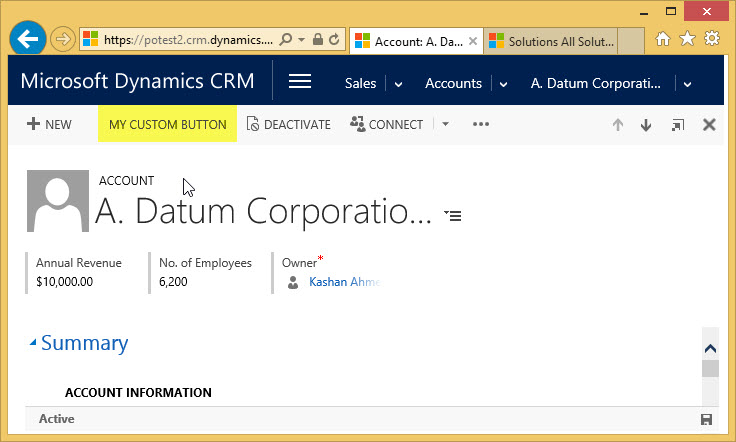Click the search magnifier in address bar
Screen dimensions: 736x442
[285, 39]
